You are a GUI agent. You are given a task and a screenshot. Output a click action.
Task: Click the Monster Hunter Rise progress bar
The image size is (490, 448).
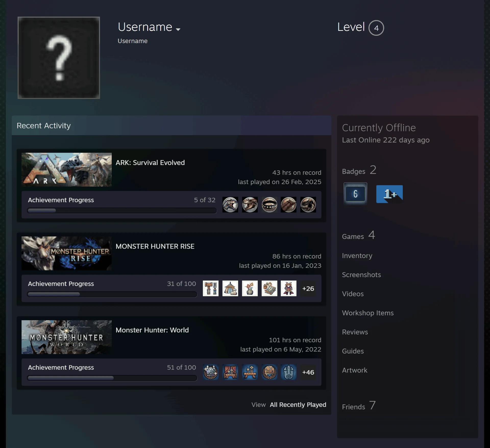pyautogui.click(x=112, y=294)
